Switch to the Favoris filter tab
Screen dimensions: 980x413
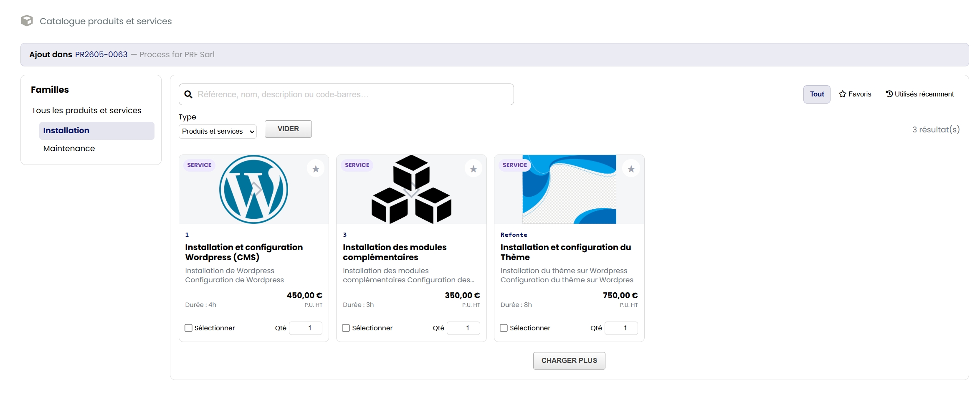(x=855, y=94)
